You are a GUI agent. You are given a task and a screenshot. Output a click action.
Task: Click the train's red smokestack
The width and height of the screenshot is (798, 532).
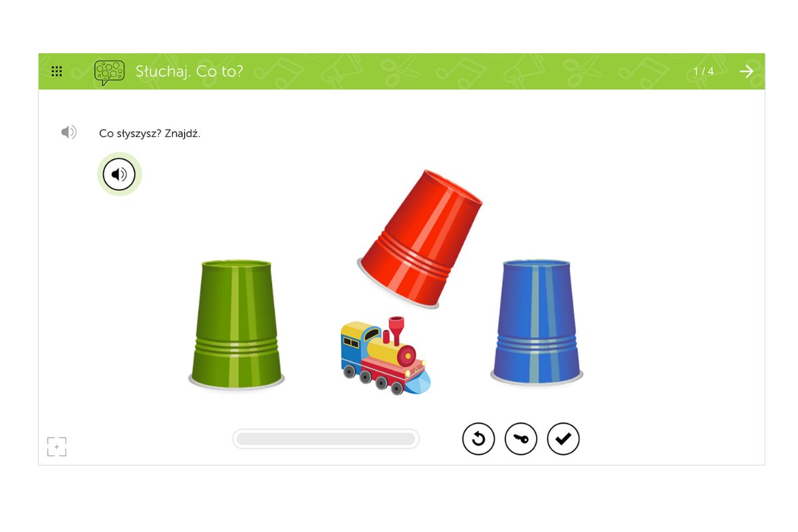pos(396,328)
